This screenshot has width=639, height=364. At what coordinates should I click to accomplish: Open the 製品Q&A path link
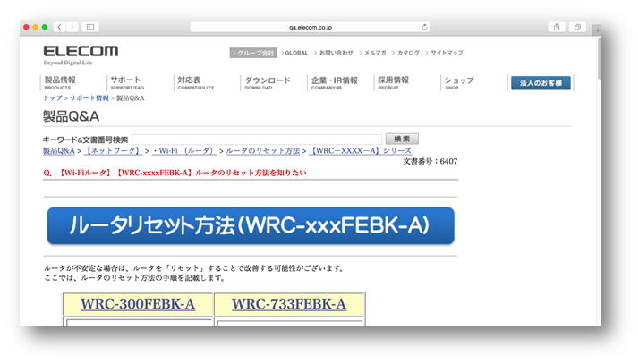point(59,151)
